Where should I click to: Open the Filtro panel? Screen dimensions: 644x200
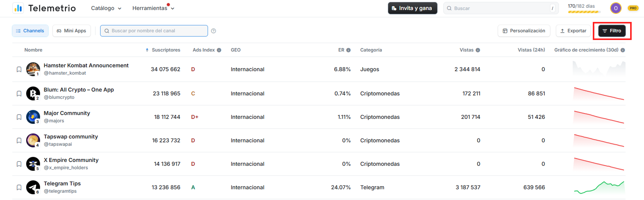612,31
